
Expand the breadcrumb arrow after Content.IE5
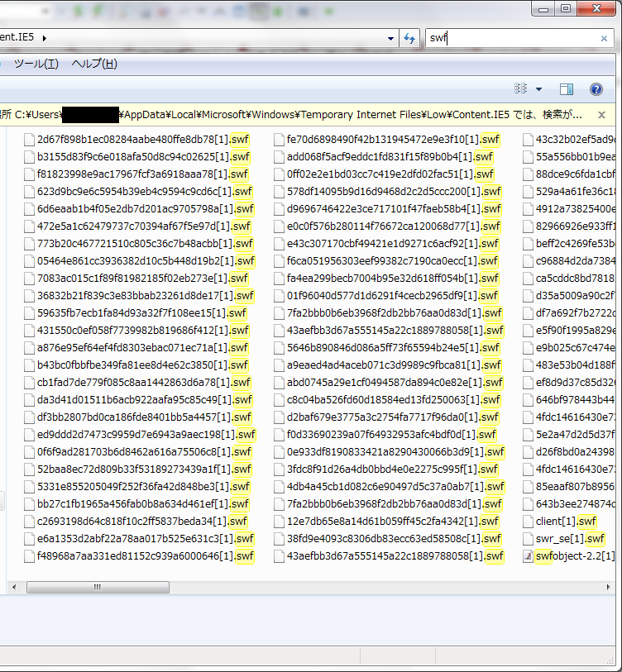tap(44, 38)
